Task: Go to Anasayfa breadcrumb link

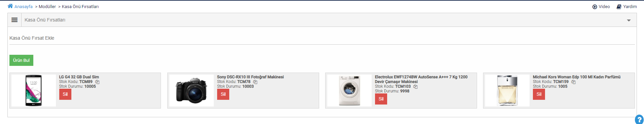Action: (24, 7)
